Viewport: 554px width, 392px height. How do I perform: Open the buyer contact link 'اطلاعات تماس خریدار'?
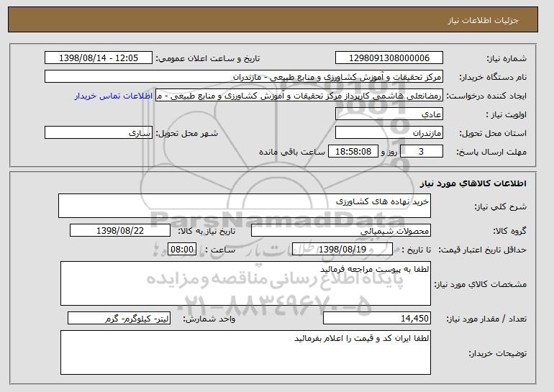(114, 96)
